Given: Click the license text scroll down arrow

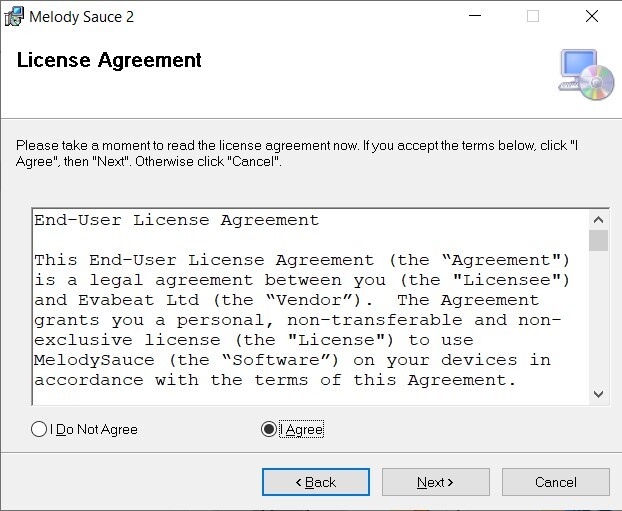Looking at the screenshot, I should (598, 394).
